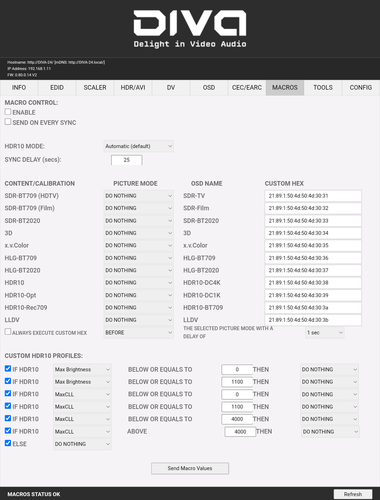Screen dimensions: 380x500
Task: Switch to the EDID tab
Action: (57, 88)
